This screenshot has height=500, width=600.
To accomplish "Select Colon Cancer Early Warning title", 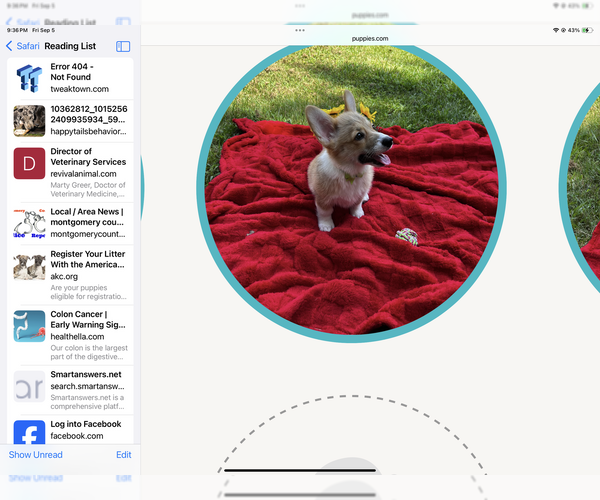I will click(88, 318).
